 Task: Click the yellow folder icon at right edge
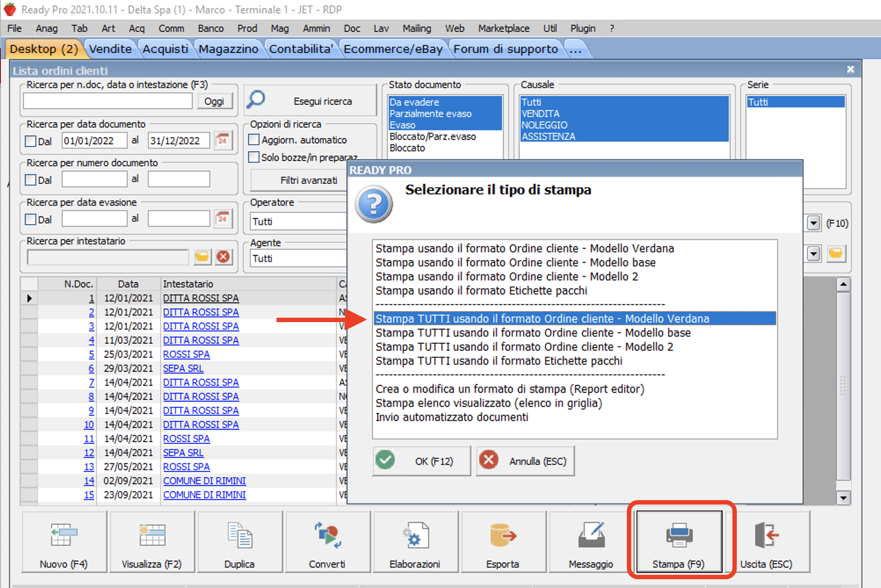[x=836, y=254]
